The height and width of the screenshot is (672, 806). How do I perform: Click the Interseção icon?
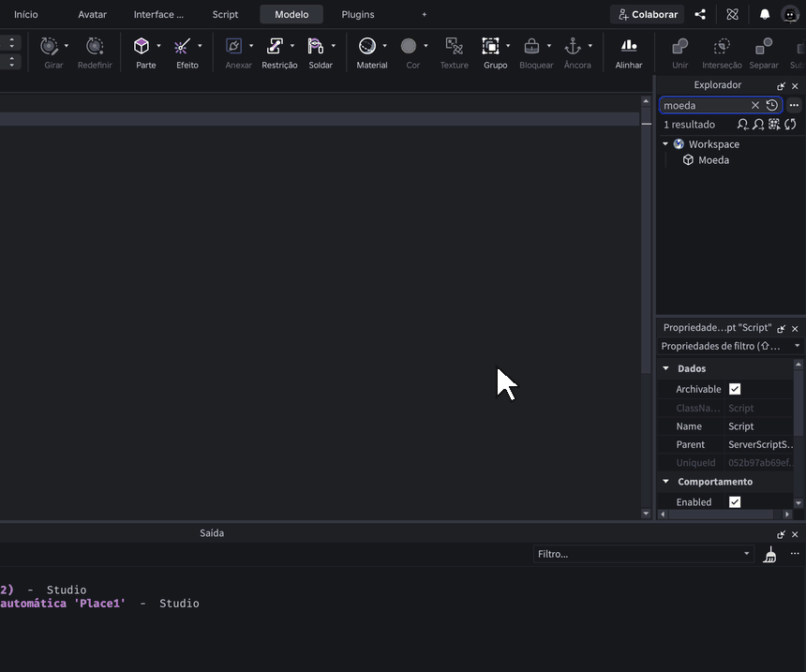click(x=722, y=46)
